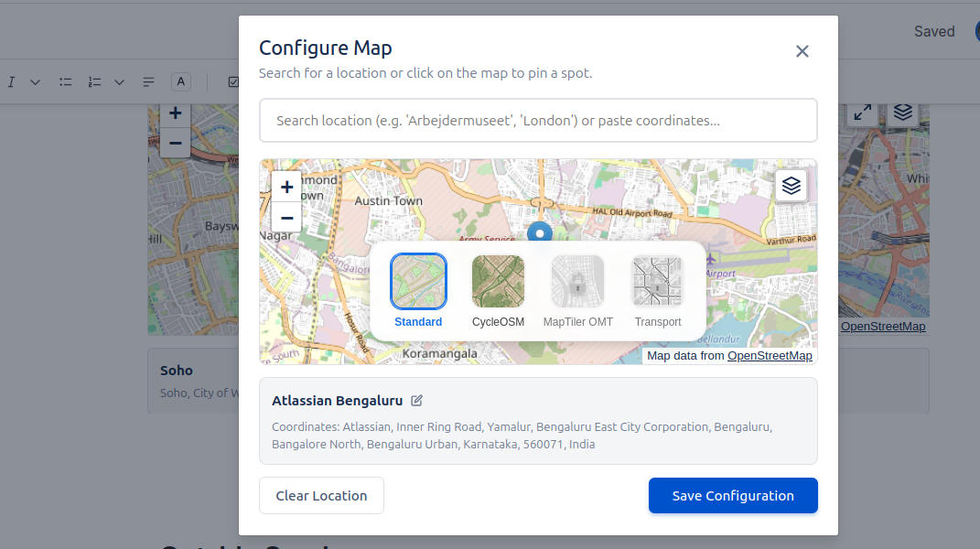
Task: Select the Transport map style
Action: coord(657,281)
